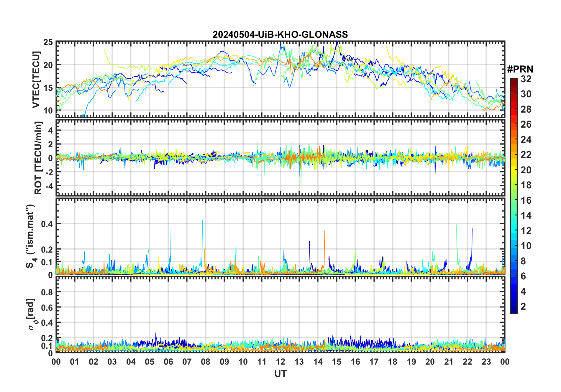The height and width of the screenshot is (392, 561).
Task: Click the 18 hour tick label on x-axis
Action: coord(393,362)
